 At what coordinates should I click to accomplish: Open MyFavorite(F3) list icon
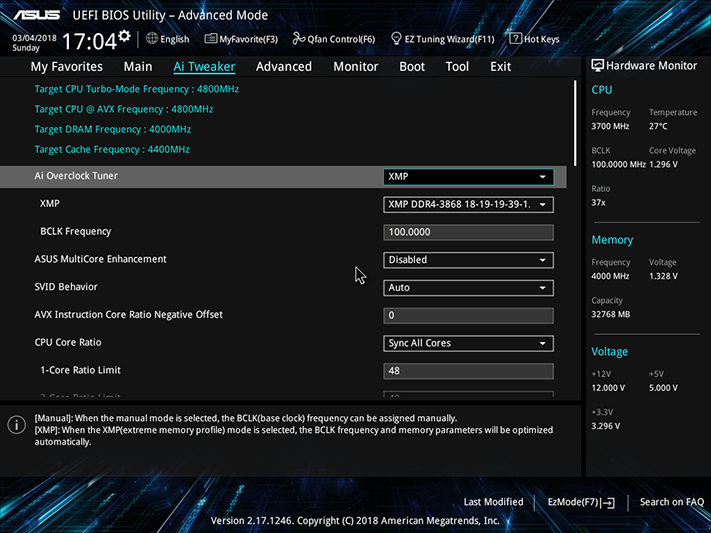pyautogui.click(x=210, y=39)
